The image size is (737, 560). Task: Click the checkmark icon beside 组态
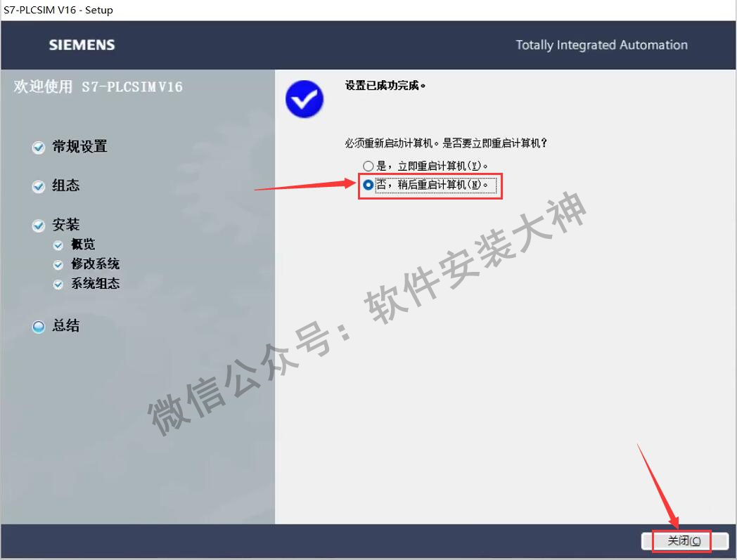pos(38,186)
